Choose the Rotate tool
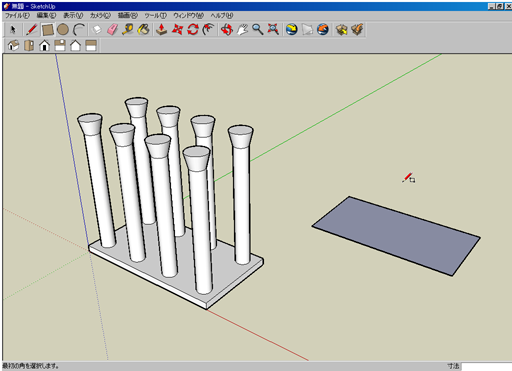The image size is (512, 371). click(193, 30)
